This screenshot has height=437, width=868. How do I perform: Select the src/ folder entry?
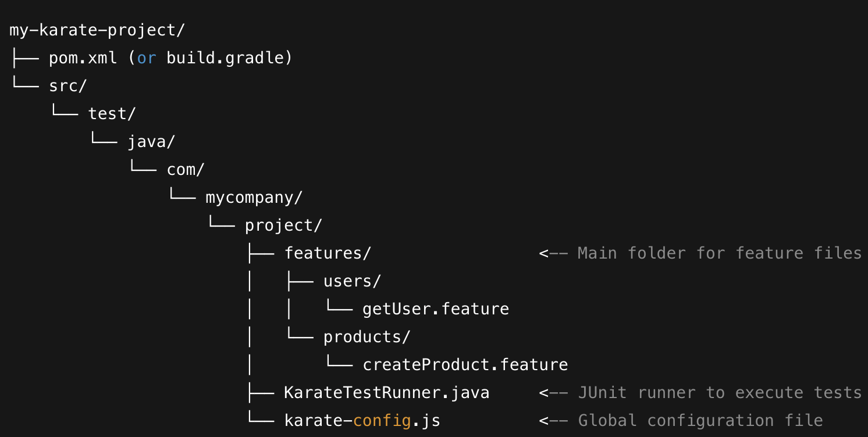[x=67, y=86]
